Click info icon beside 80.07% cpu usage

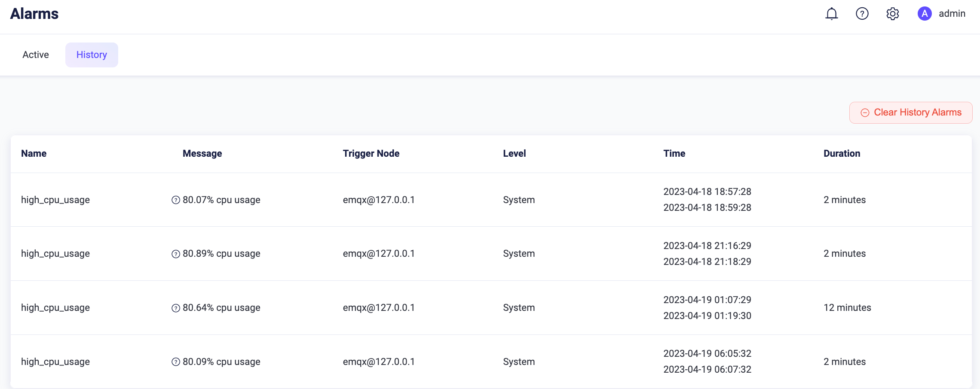click(x=175, y=200)
